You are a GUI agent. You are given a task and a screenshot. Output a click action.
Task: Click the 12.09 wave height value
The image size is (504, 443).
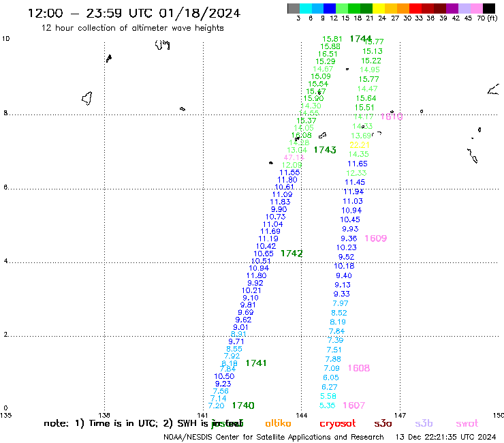(x=292, y=165)
